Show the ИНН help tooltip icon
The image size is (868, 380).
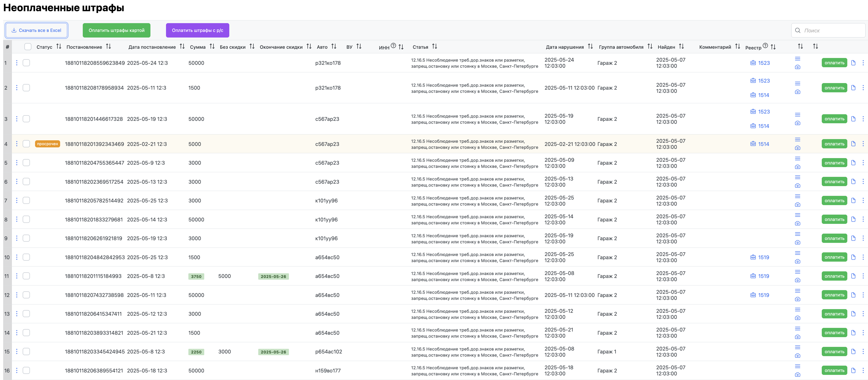393,46
